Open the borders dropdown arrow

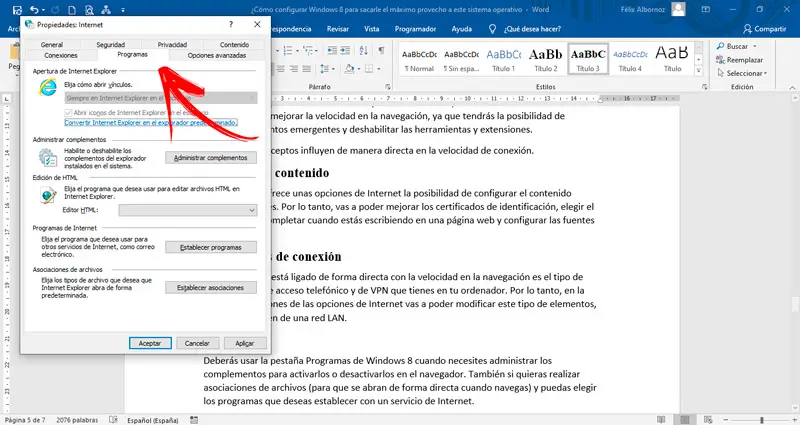pos(379,69)
